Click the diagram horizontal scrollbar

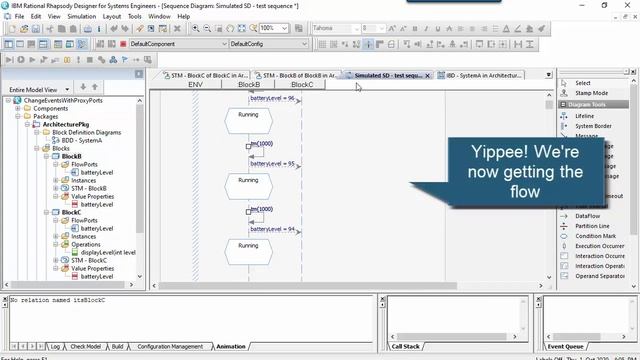tap(308, 286)
